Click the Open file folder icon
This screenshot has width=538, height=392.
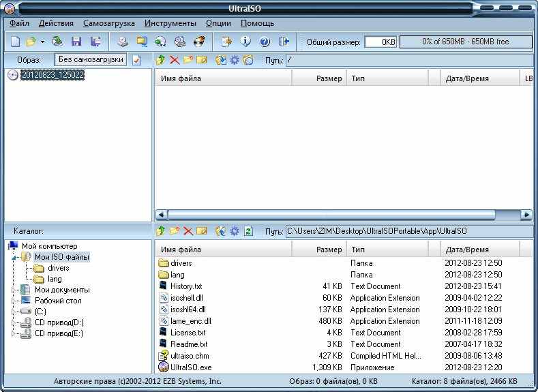(31, 42)
